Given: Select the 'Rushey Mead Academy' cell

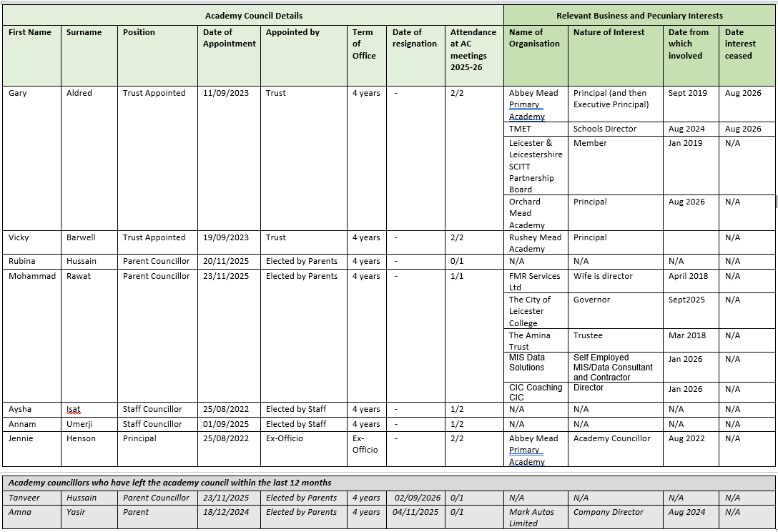Looking at the screenshot, I should click(536, 242).
